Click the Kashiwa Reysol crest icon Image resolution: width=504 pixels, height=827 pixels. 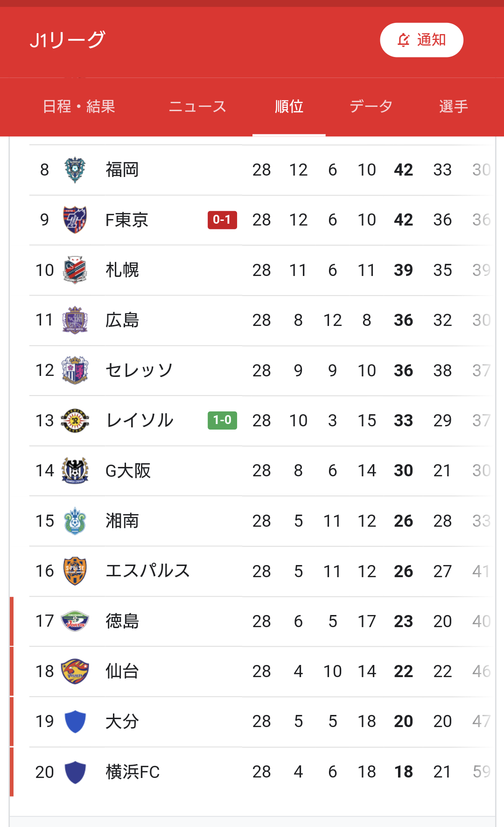pyautogui.click(x=75, y=421)
